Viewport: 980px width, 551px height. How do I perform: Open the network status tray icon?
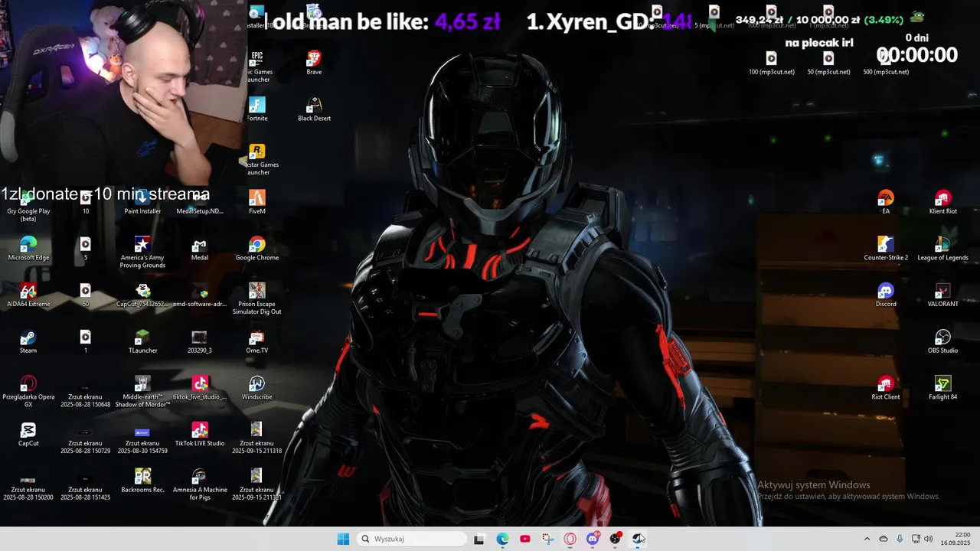click(x=916, y=539)
